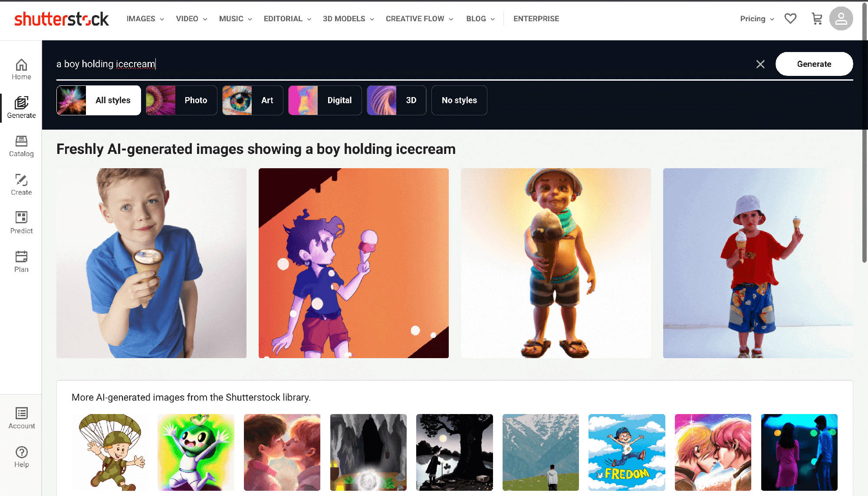Select the Photo style filter
The width and height of the screenshot is (868, 496).
pos(196,100)
